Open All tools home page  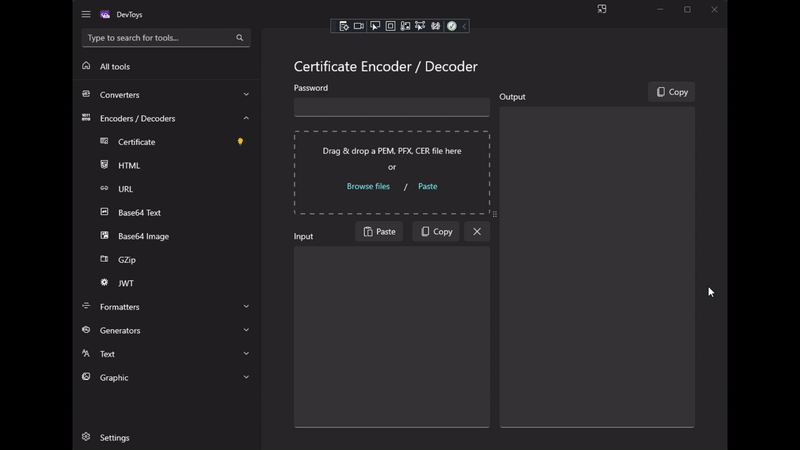point(166,66)
